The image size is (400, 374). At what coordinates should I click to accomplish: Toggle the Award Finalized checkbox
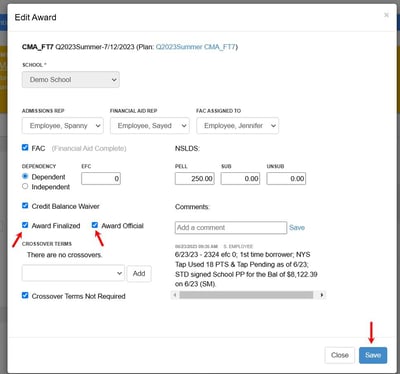(x=25, y=225)
